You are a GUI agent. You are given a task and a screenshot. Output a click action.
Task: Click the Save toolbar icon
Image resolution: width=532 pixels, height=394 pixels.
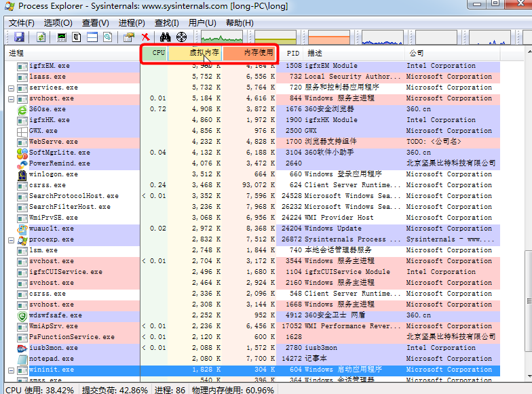(19, 37)
